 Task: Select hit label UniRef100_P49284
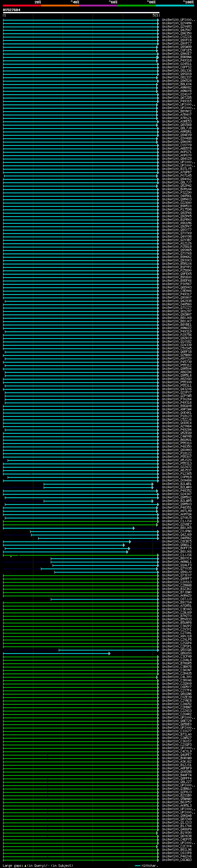tap(176, 430)
